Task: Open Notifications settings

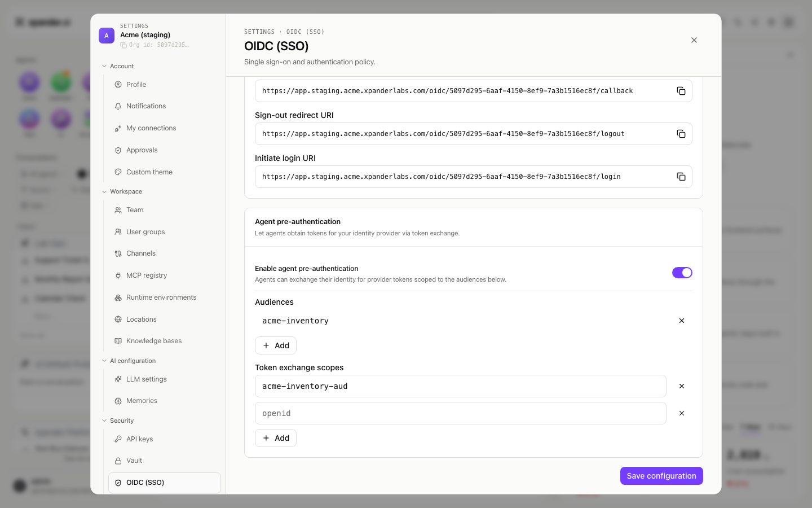Action: point(165,106)
